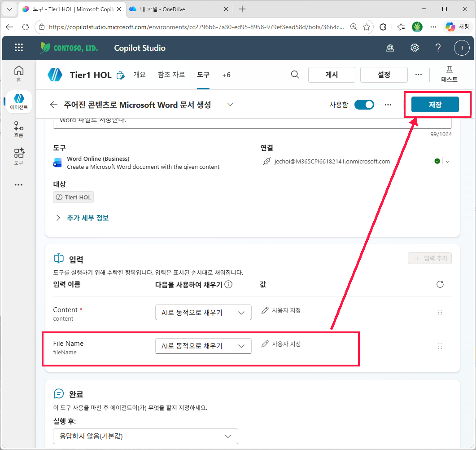Click the drag handle for the File Name row
This screenshot has width=476, height=450.
click(440, 346)
